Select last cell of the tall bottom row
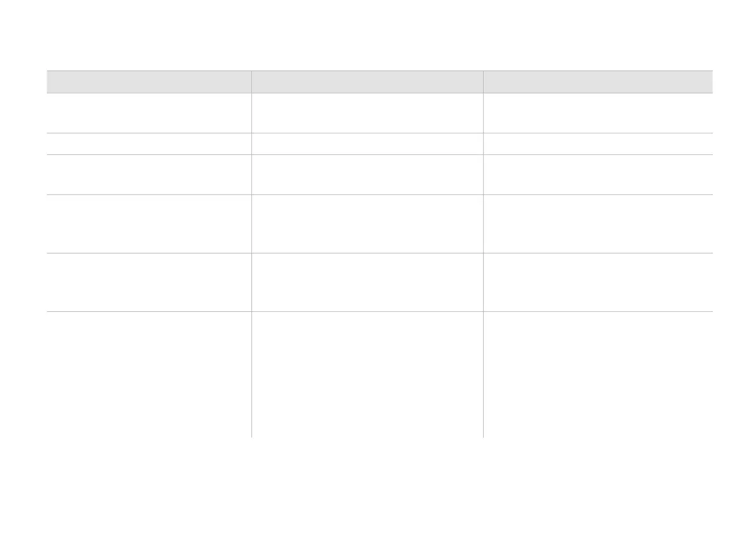The width and height of the screenshot is (756, 533). [597, 374]
